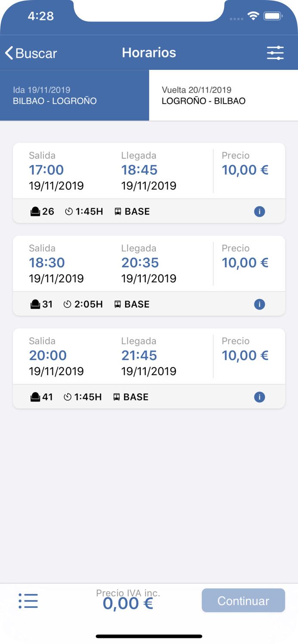Select the 20:00 departure card
Screen dimensions: 298x644
tap(149, 356)
